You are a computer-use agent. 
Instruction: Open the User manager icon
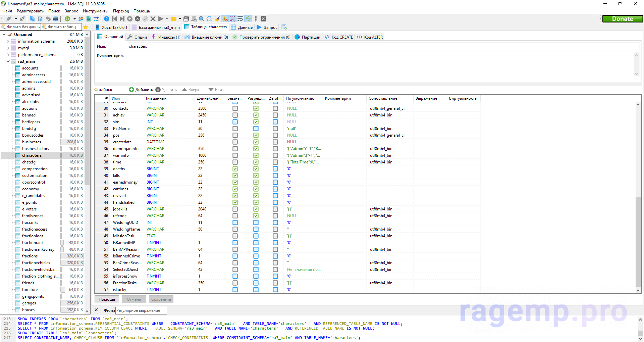coord(81,19)
